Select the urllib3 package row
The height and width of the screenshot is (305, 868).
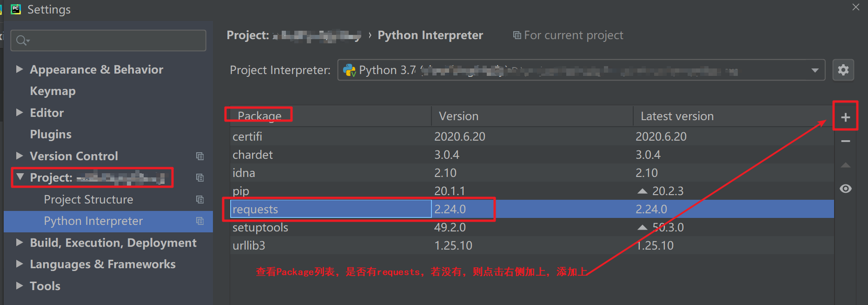(x=249, y=245)
